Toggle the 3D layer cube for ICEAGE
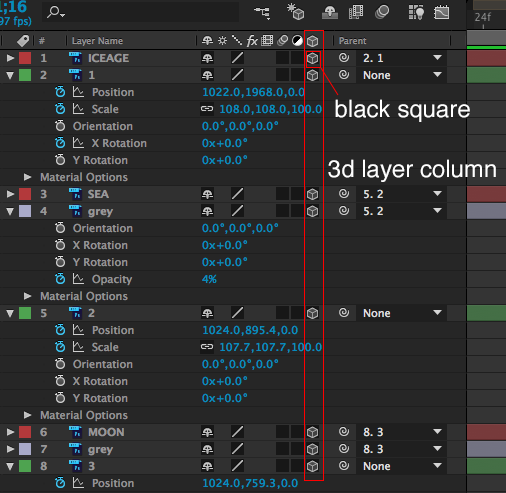Screen dimensions: 506x493 (312, 58)
